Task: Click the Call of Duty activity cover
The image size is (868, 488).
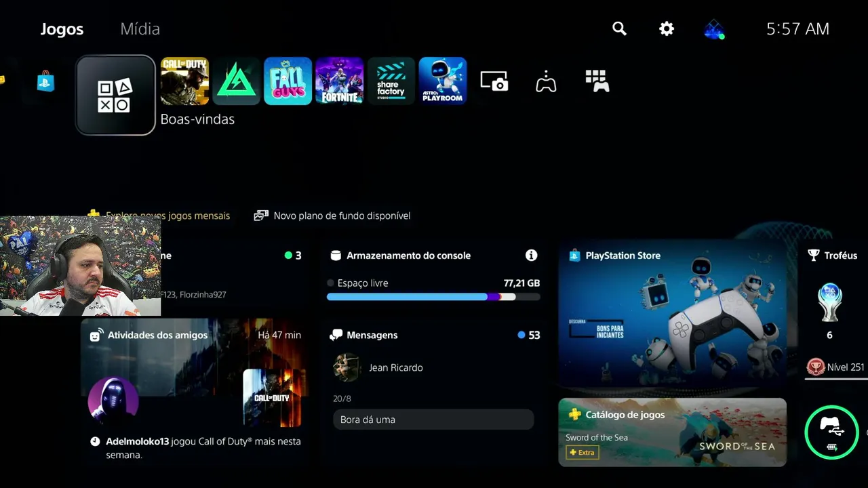Action: [x=271, y=398]
